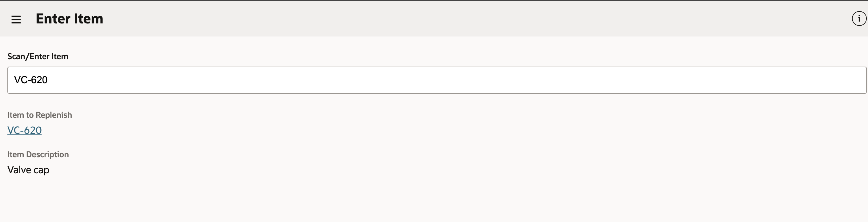Select the Valve cap description text
The width and height of the screenshot is (868, 222).
pos(28,170)
